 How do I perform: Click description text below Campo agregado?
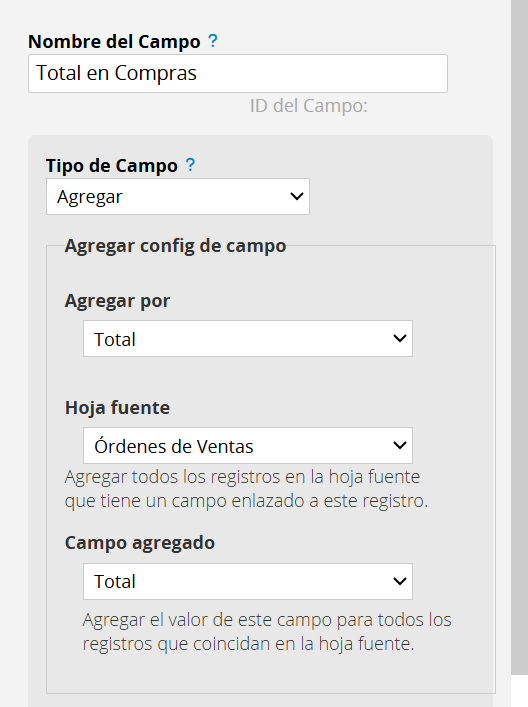pyautogui.click(x=267, y=632)
